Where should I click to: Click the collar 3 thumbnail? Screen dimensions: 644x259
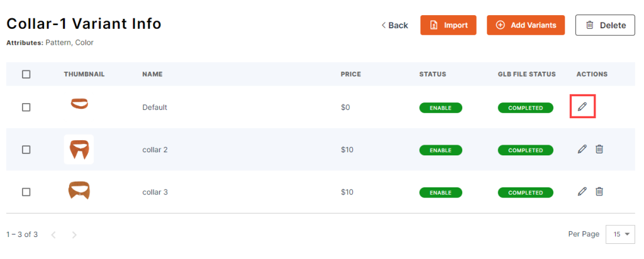coord(79,190)
